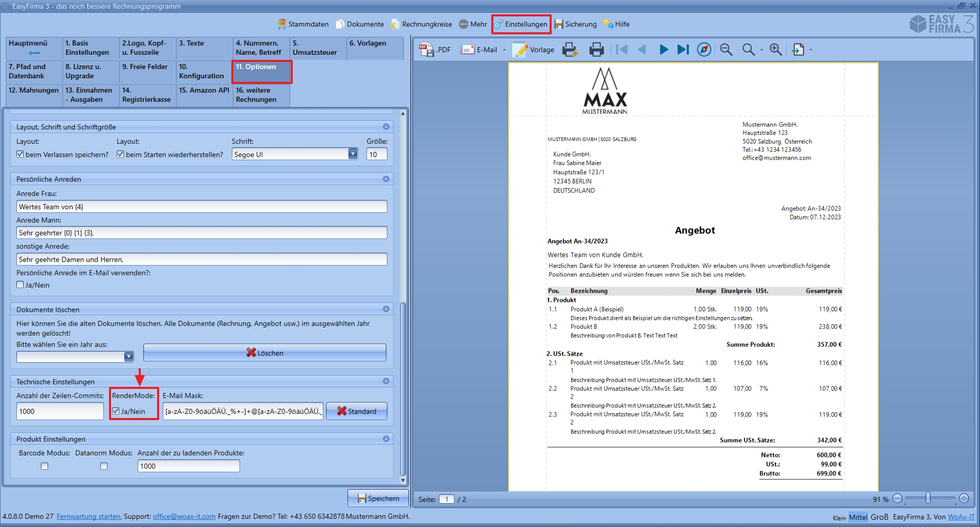
Task: Open Stammdaten from the top menu
Action: point(303,24)
